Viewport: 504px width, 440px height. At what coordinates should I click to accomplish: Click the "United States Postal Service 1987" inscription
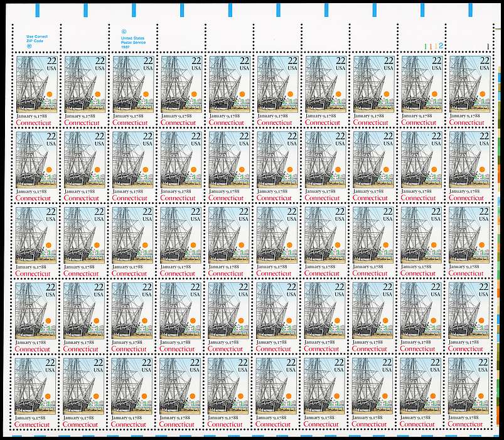(133, 43)
